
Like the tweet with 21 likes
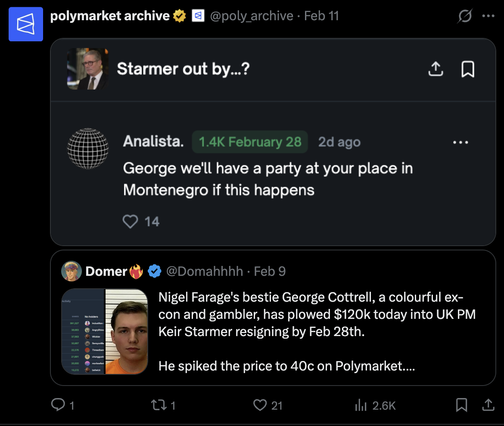[x=260, y=405]
